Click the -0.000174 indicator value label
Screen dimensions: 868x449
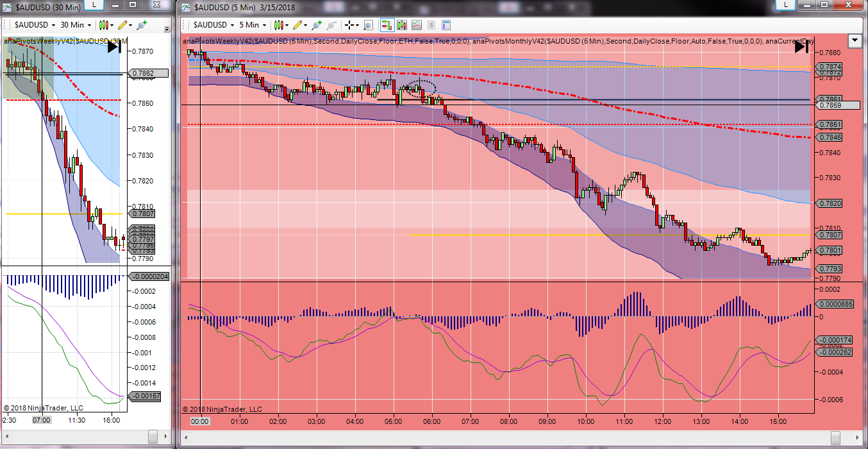[833, 339]
